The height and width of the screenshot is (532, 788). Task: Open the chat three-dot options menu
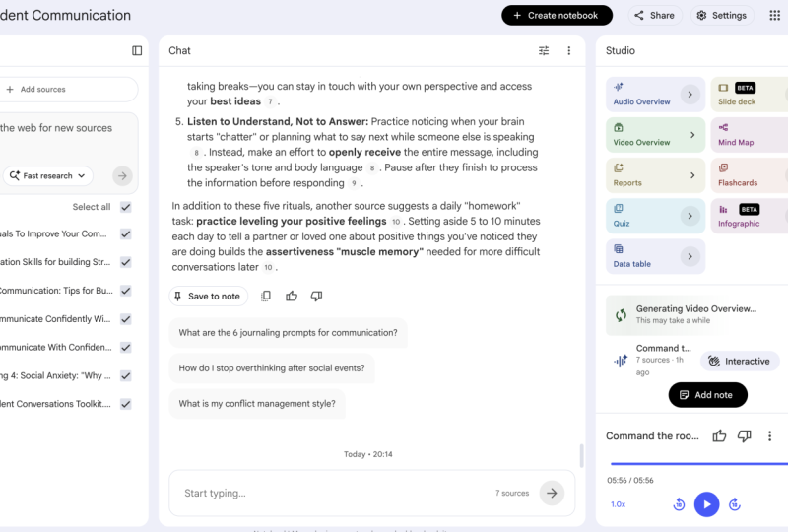pos(569,51)
